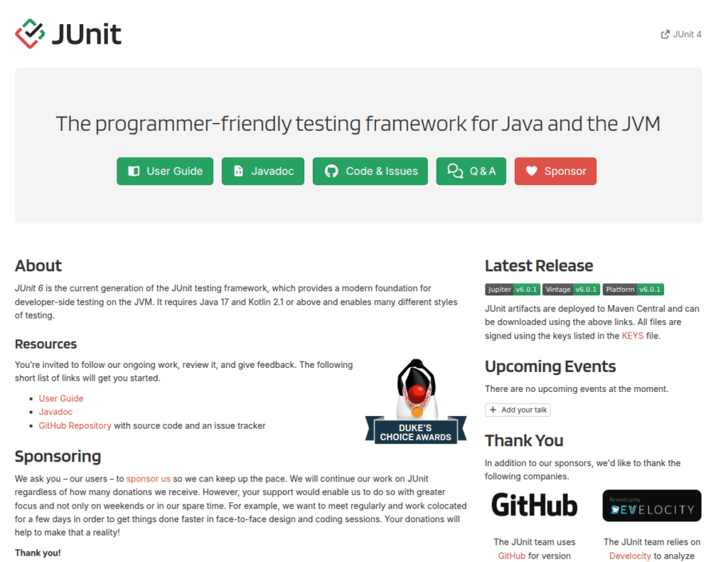Open the green User Guide button

[165, 171]
